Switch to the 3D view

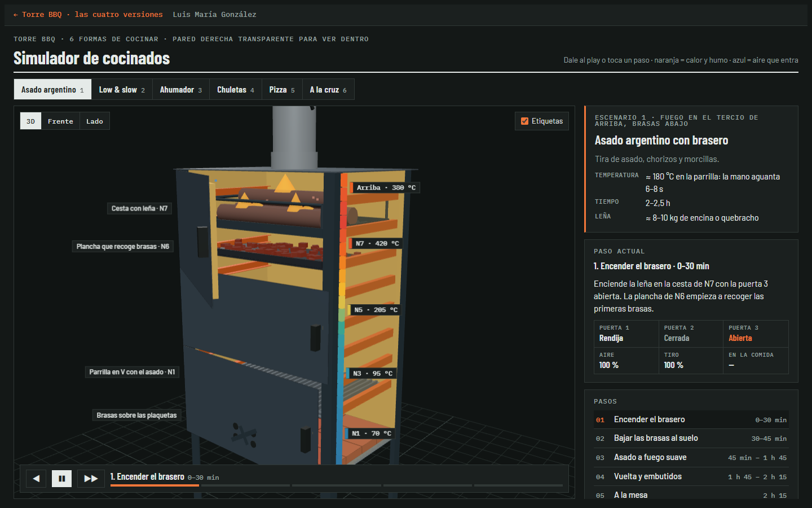[x=31, y=121]
